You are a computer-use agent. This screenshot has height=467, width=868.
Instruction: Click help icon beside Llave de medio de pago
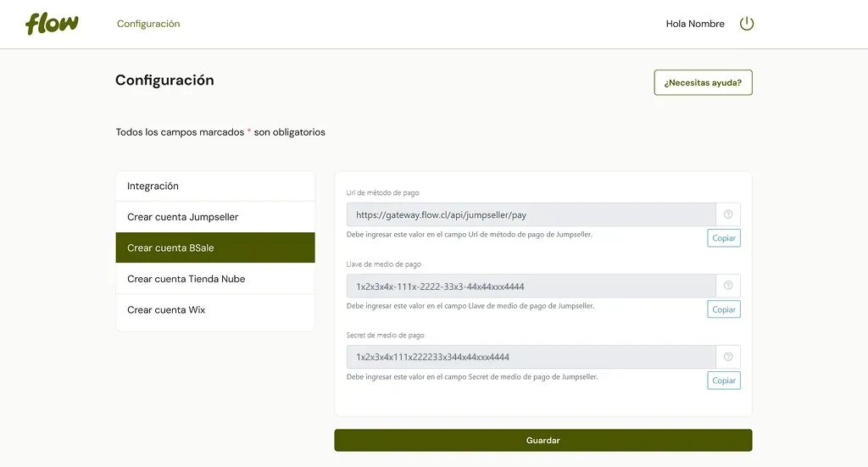pyautogui.click(x=728, y=286)
